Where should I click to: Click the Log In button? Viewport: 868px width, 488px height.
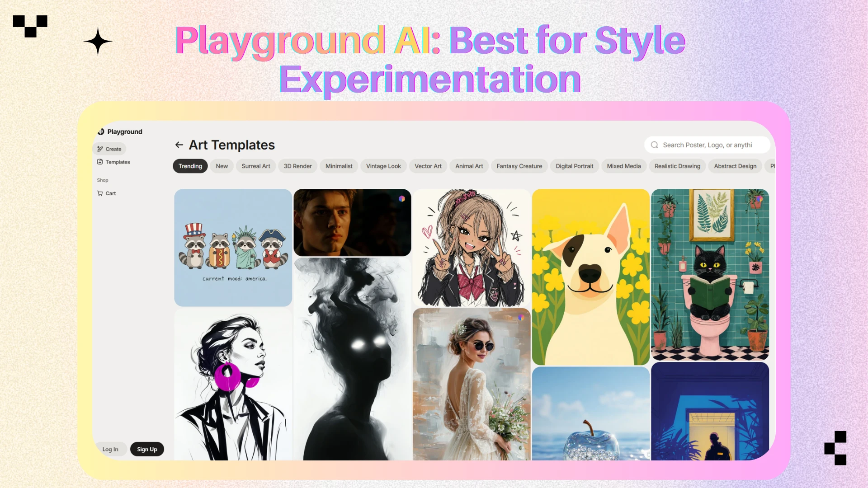110,449
